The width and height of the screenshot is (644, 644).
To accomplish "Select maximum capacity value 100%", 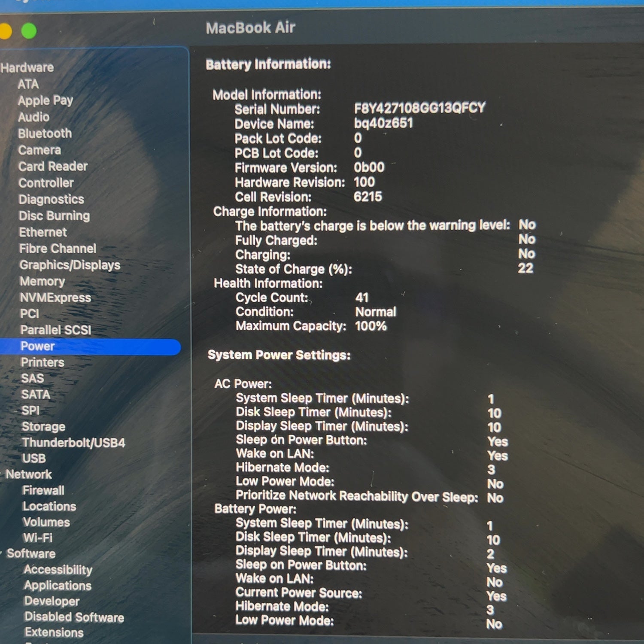I will pos(371,326).
